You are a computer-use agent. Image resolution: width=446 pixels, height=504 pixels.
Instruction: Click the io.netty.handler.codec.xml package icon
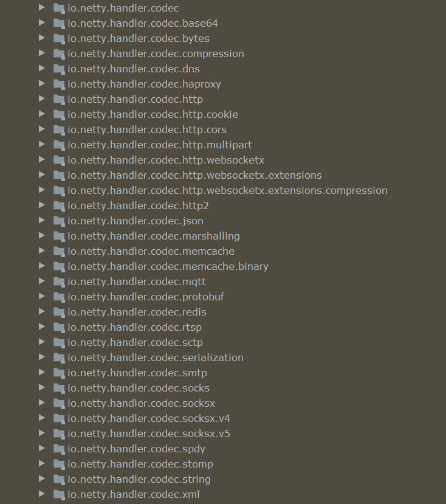[59, 494]
